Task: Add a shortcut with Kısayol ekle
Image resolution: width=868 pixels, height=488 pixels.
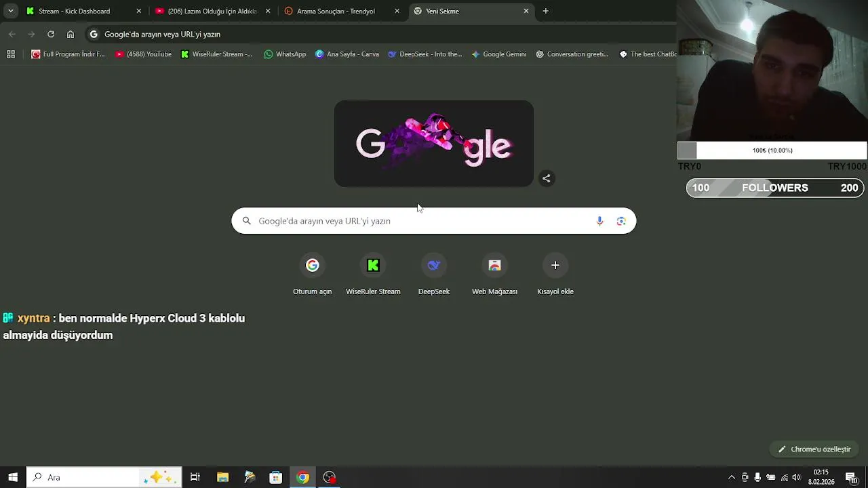Action: (555, 274)
